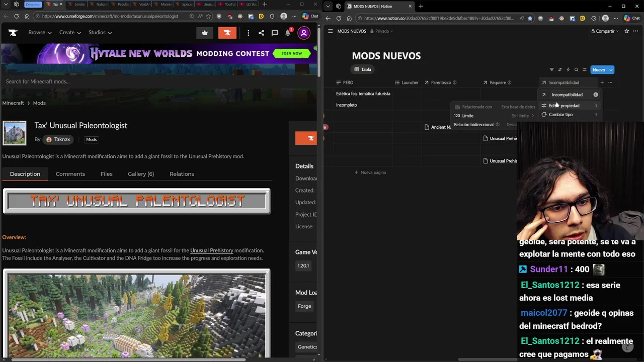
Task: Click the Tax' Unusual Paleontologist mod thumbnail
Action: (x=15, y=133)
